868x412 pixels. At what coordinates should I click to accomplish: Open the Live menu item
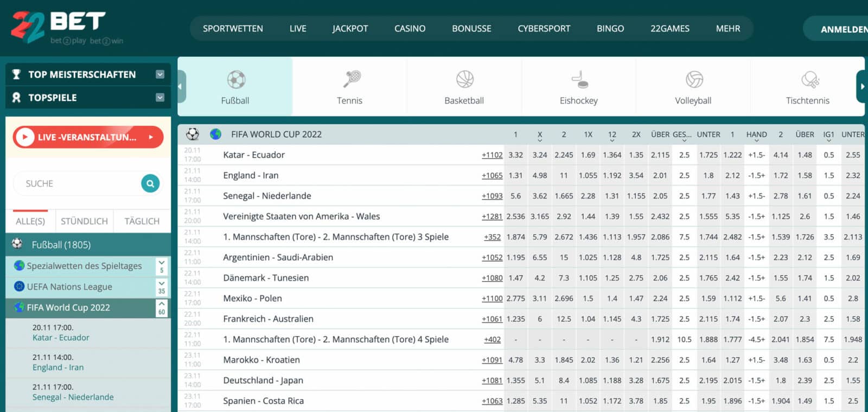coord(298,28)
